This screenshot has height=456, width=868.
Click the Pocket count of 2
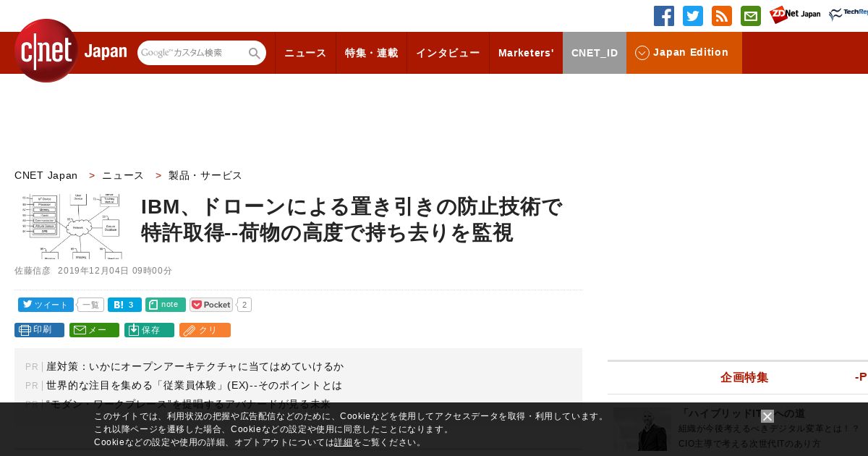(244, 305)
